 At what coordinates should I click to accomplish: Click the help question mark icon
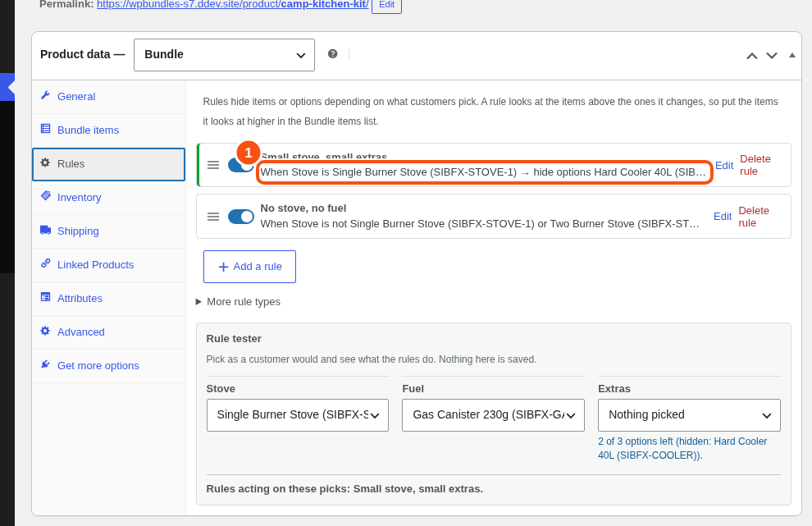click(332, 54)
